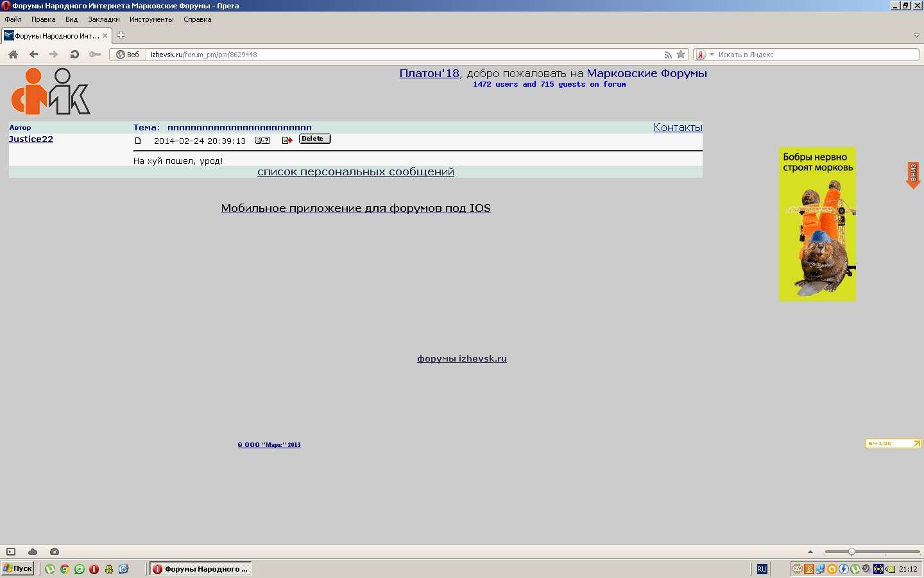Open the Инструменты menu

pyautogui.click(x=151, y=19)
